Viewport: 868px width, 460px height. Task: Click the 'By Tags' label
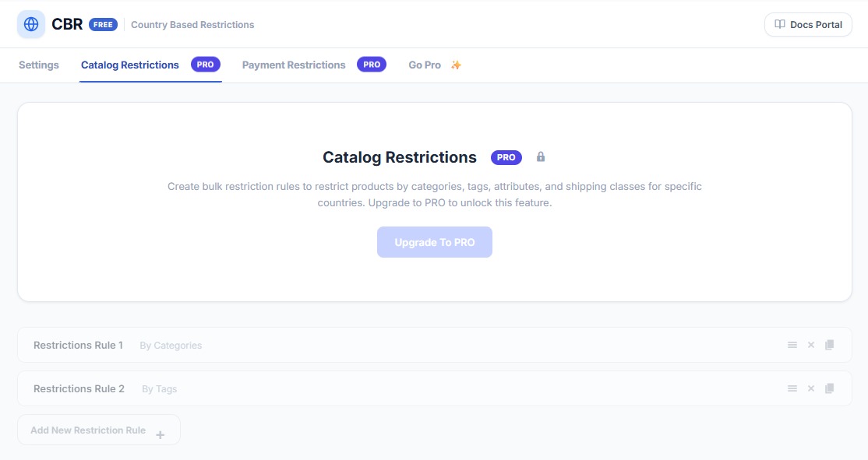[160, 389]
